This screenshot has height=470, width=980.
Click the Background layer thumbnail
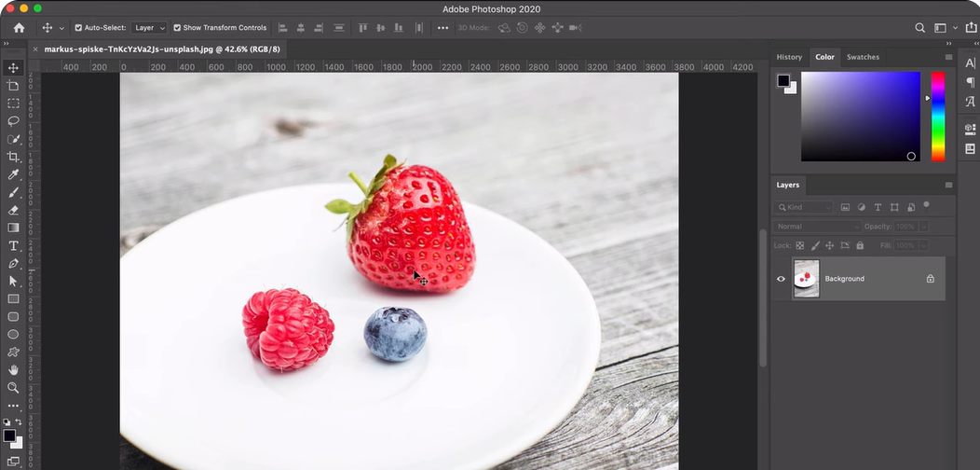pyautogui.click(x=806, y=279)
